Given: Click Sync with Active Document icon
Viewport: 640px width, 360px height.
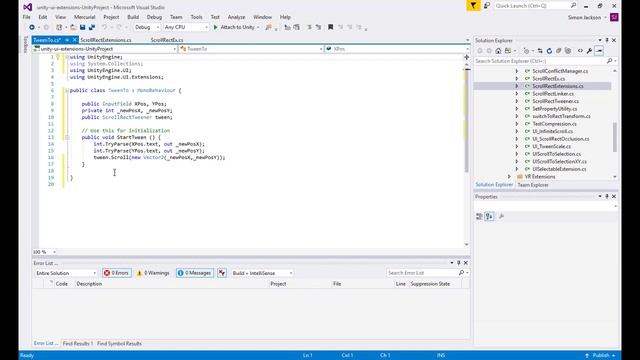Looking at the screenshot, I should point(540,51).
